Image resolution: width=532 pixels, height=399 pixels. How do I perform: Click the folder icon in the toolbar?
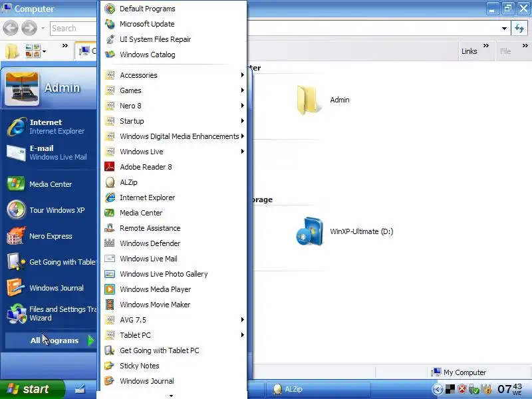12,51
